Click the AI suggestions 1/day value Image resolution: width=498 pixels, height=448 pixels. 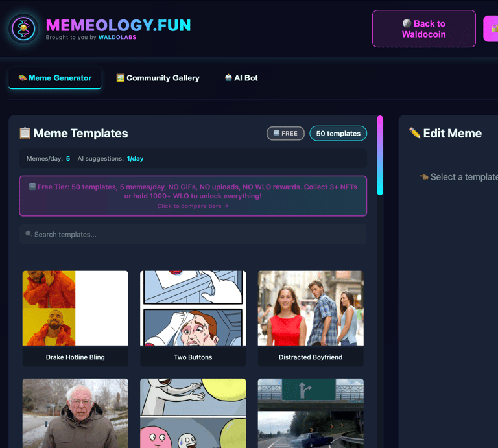[135, 159]
